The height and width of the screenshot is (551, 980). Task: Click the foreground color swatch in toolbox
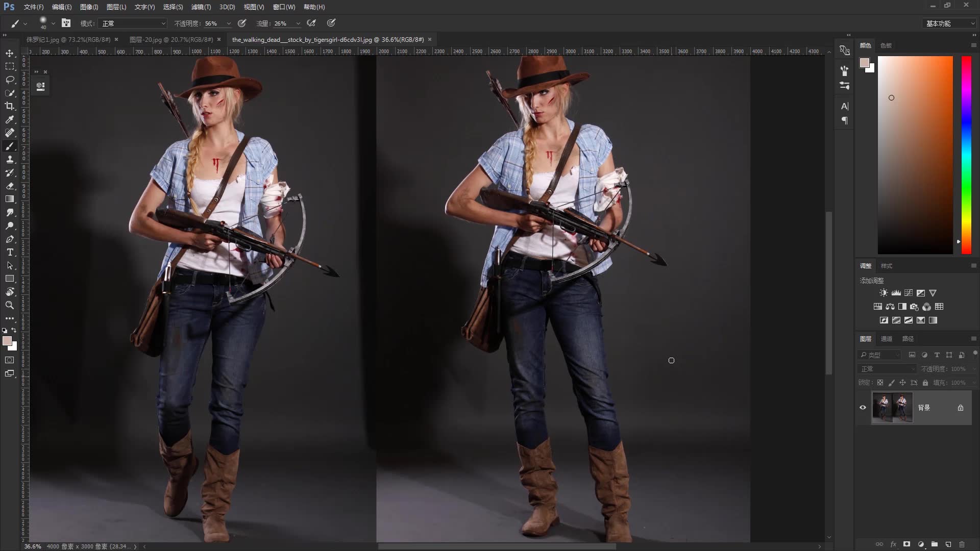(7, 341)
